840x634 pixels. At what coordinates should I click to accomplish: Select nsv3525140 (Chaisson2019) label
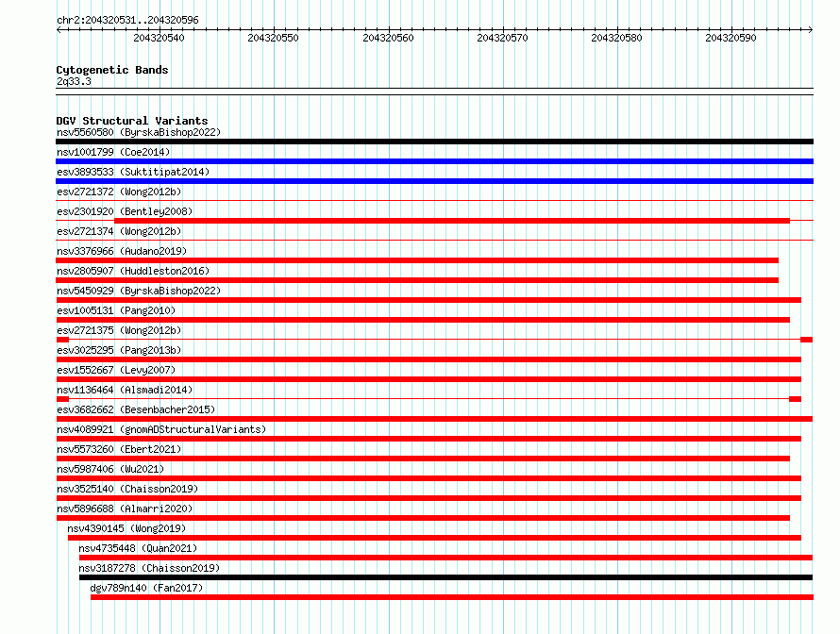click(127, 489)
